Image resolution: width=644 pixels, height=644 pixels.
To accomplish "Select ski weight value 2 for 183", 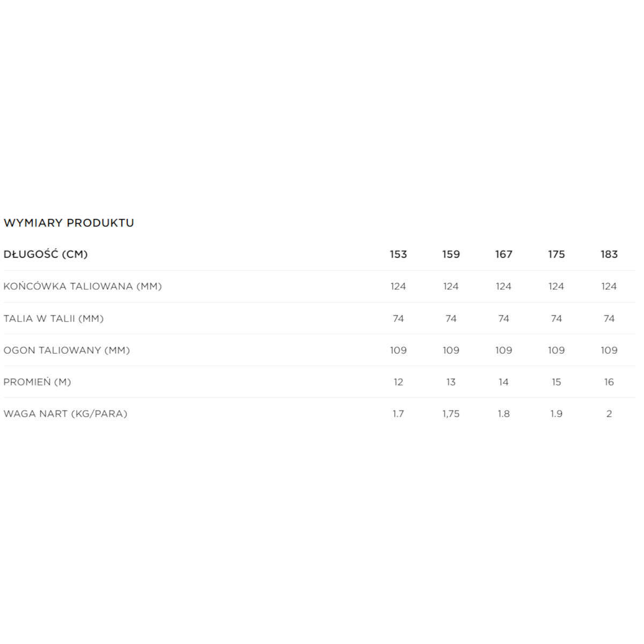I will pos(609,414).
